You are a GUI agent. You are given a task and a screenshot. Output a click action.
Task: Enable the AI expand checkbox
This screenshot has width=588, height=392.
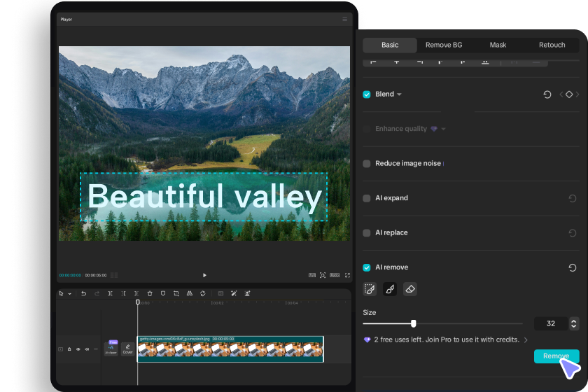click(367, 198)
